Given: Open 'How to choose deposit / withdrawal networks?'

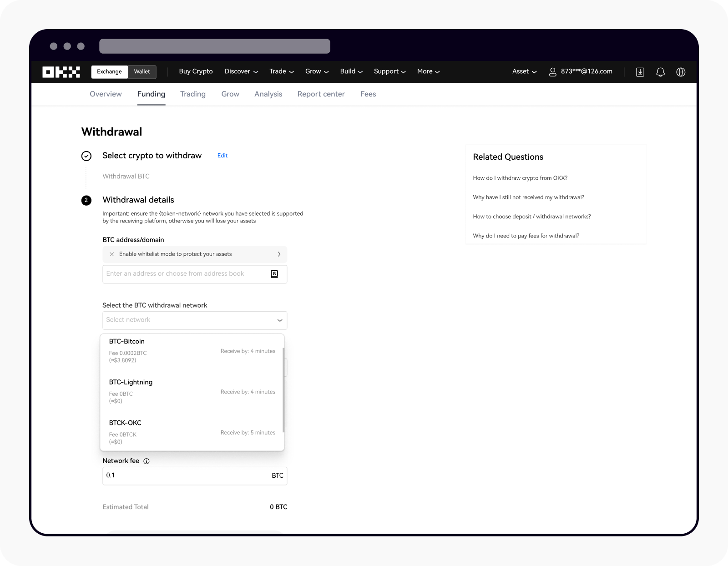Looking at the screenshot, I should click(x=532, y=217).
